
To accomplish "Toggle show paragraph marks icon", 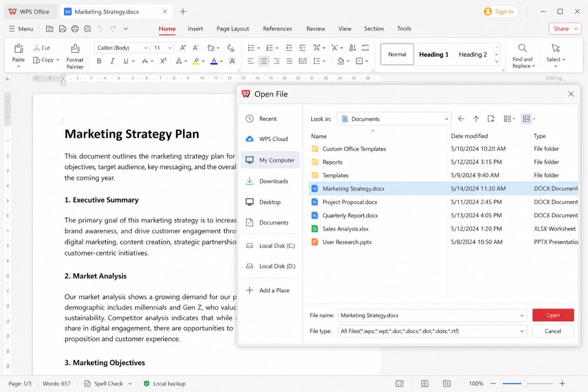I will point(365,48).
